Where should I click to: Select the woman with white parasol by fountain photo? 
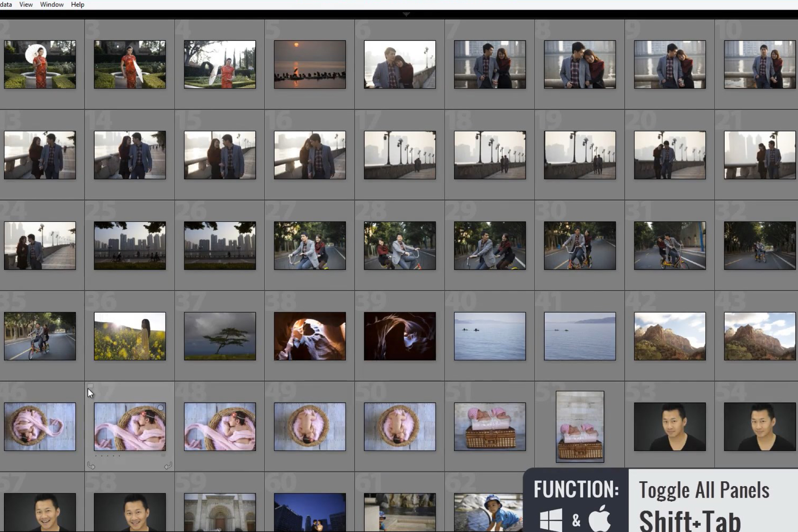(x=40, y=64)
